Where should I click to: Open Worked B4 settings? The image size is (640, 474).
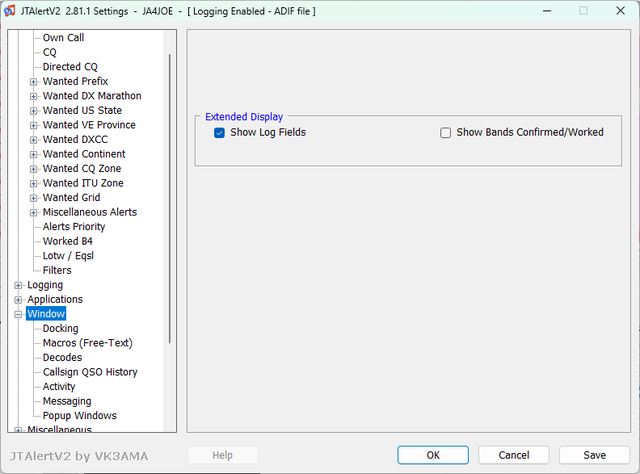68,241
